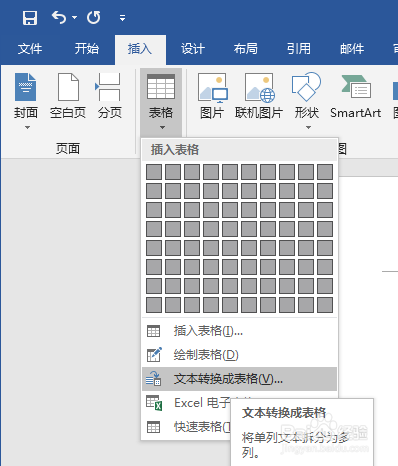Choose 绘制表格(D) menu entry
Screen dimensions: 398x466
click(239, 355)
